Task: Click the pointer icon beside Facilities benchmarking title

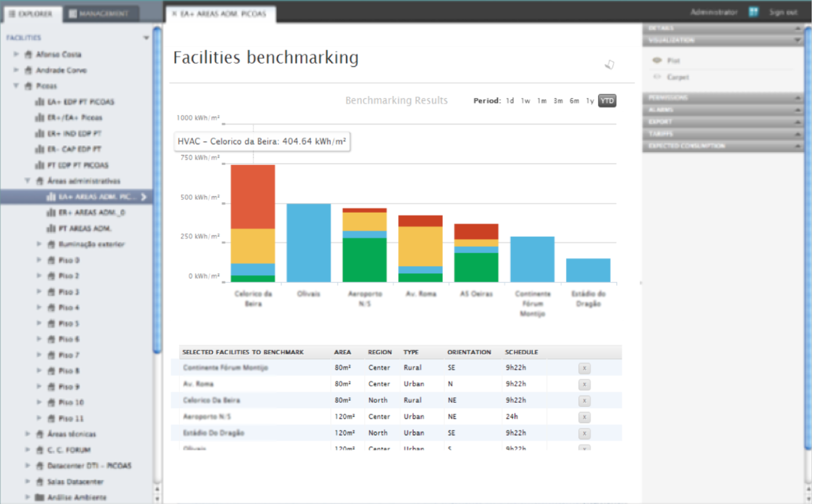Action: [x=609, y=65]
